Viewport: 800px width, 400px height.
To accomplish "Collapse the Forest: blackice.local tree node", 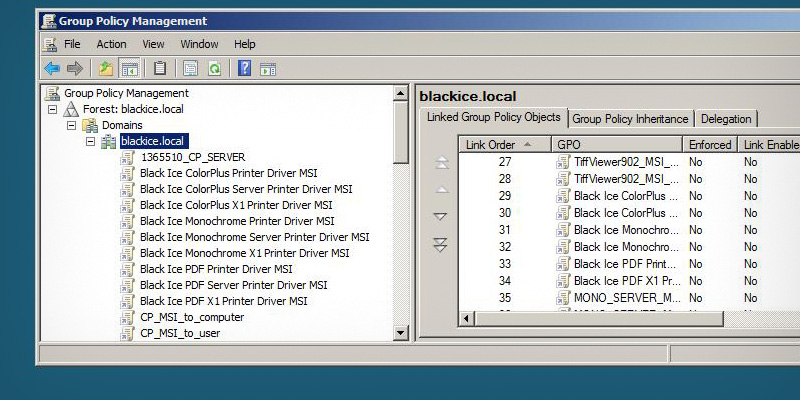I will pyautogui.click(x=52, y=109).
